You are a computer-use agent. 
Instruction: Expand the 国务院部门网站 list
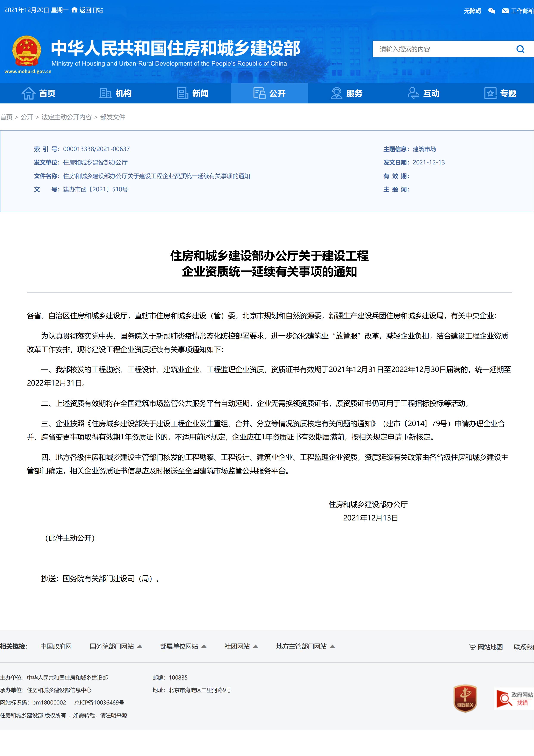140,646
